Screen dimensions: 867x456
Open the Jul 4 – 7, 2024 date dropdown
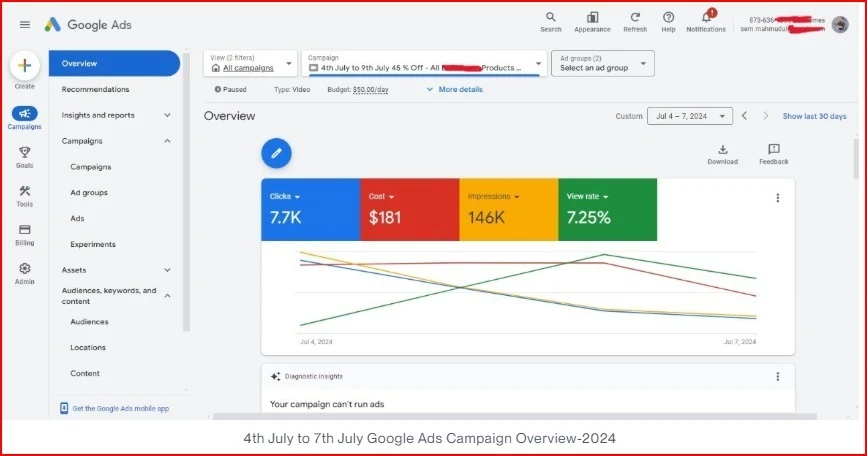690,116
